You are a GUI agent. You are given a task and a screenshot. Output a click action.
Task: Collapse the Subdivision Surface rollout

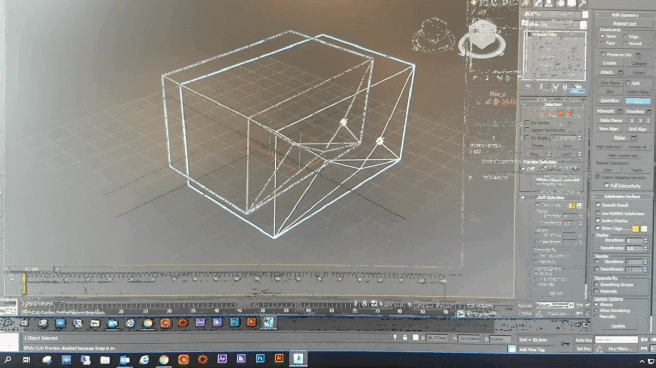tap(622, 197)
